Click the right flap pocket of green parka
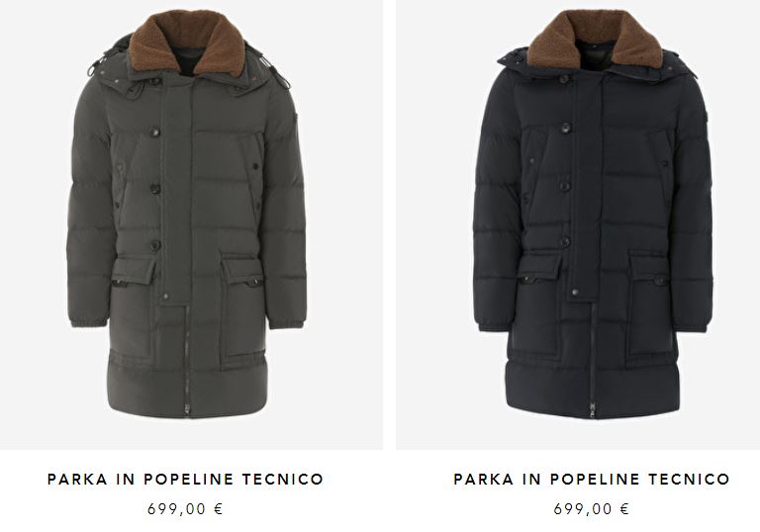The image size is (760, 532). 242,310
